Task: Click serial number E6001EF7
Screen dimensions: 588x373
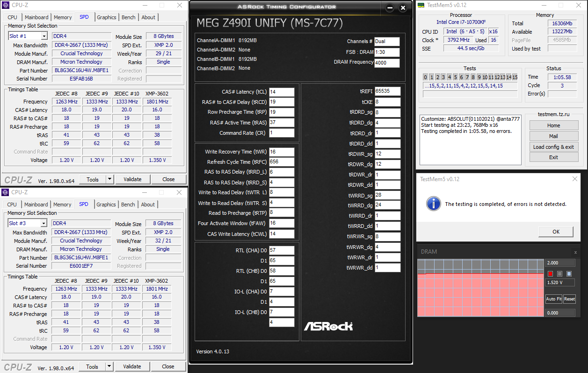Action: (x=81, y=266)
